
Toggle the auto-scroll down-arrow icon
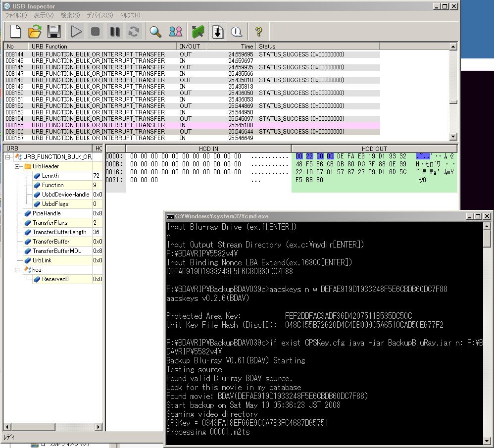(218, 32)
